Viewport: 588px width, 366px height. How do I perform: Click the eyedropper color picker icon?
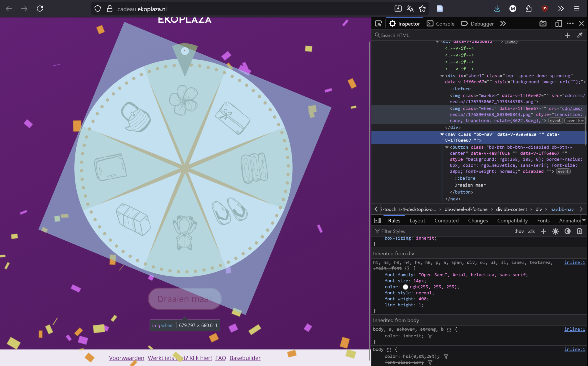pos(579,35)
